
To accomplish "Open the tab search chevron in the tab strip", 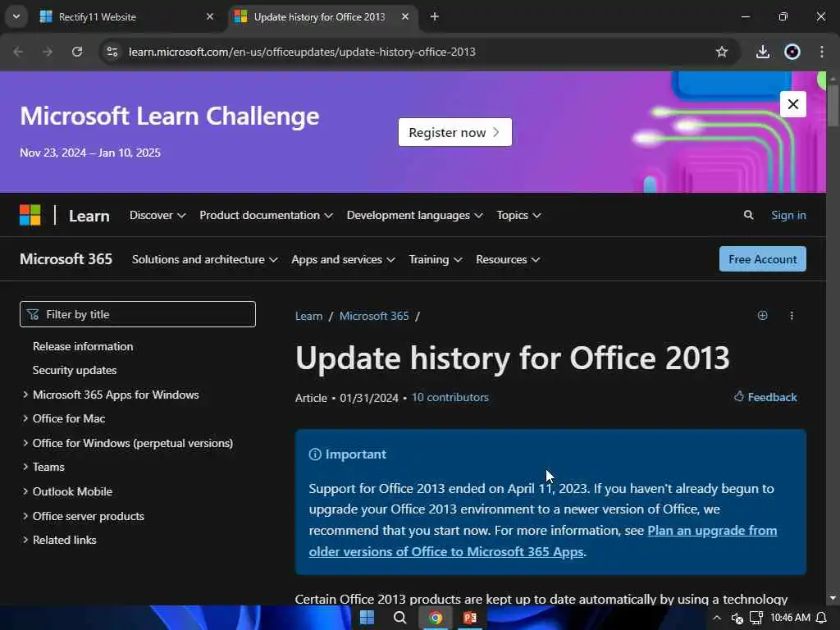I will click(x=16, y=16).
